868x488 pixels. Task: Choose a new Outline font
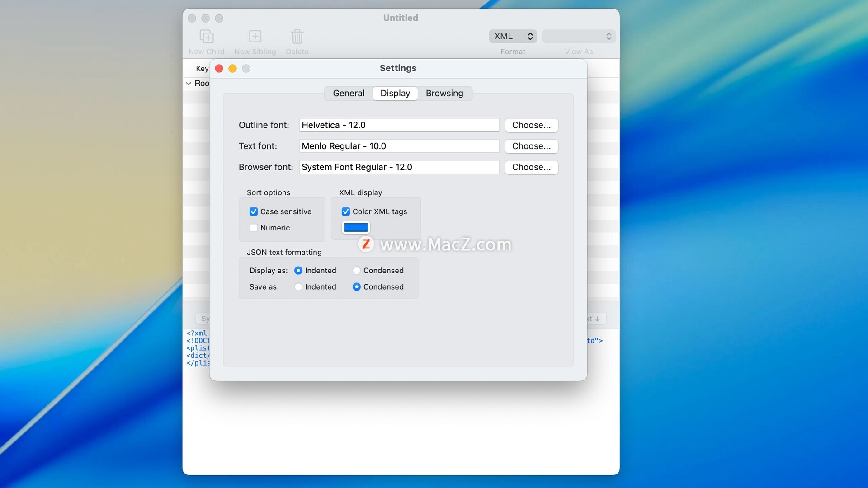531,125
